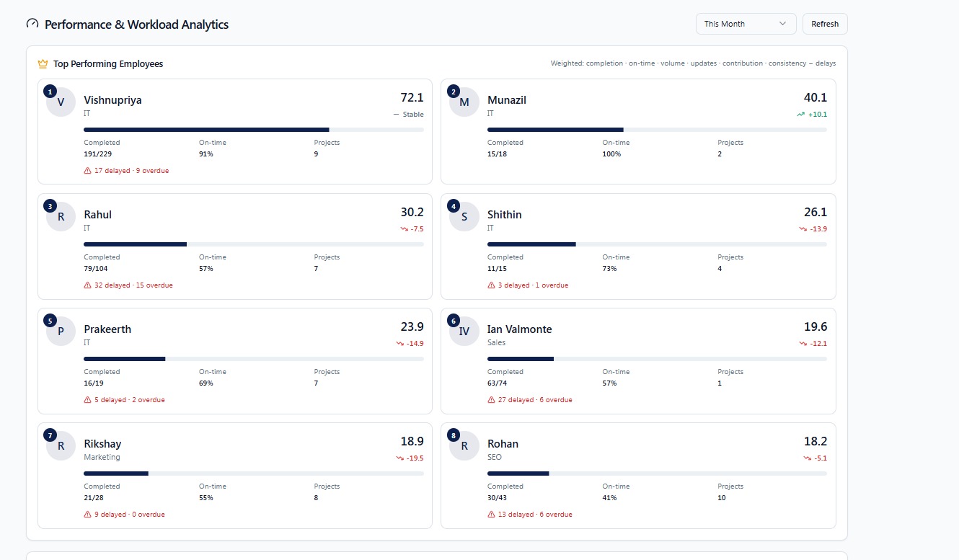The width and height of the screenshot is (959, 560).
Task: Click Munazil's M avatar
Action: pyautogui.click(x=464, y=102)
